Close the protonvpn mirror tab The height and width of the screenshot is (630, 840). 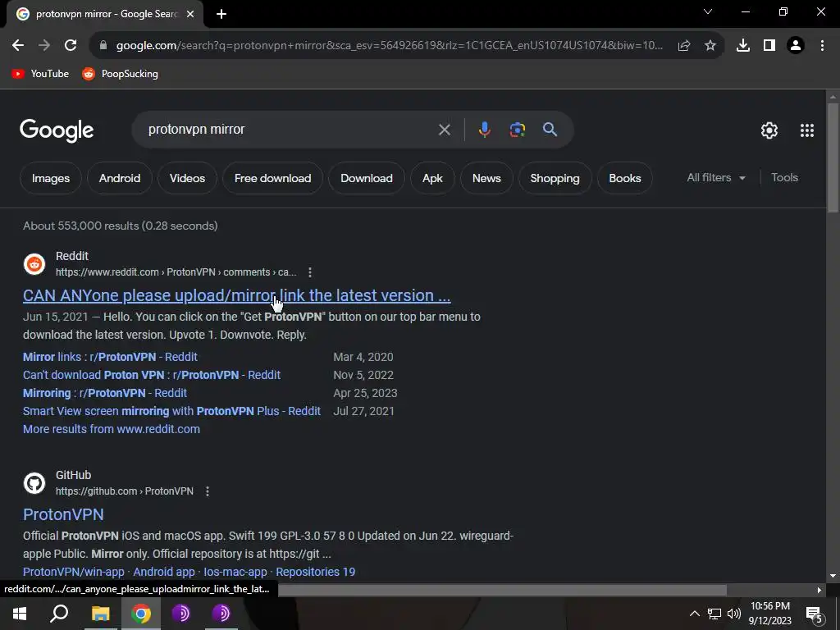click(190, 14)
